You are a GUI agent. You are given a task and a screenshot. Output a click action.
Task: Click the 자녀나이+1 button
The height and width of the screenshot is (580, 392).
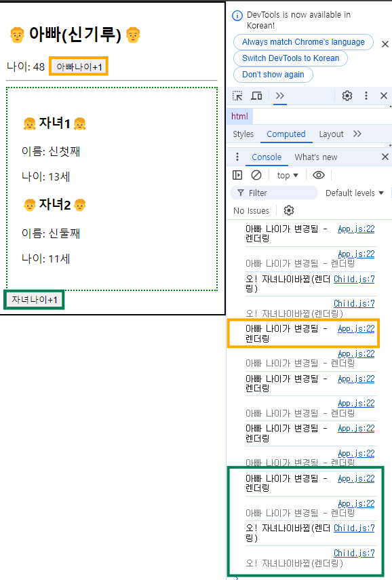click(x=35, y=300)
